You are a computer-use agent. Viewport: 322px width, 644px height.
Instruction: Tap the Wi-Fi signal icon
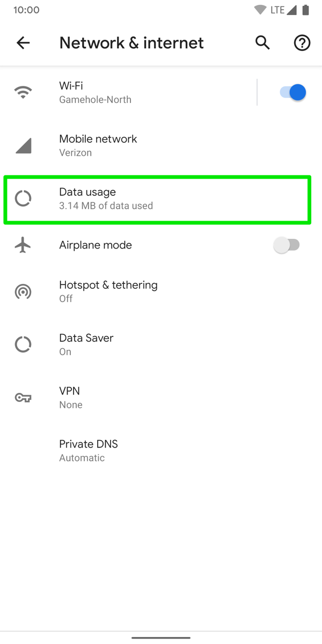click(23, 91)
